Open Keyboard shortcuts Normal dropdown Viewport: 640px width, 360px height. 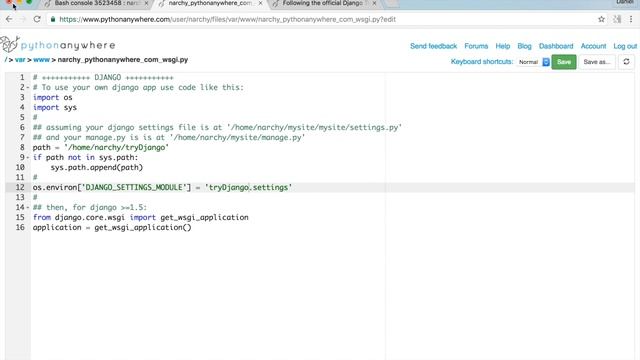point(533,62)
